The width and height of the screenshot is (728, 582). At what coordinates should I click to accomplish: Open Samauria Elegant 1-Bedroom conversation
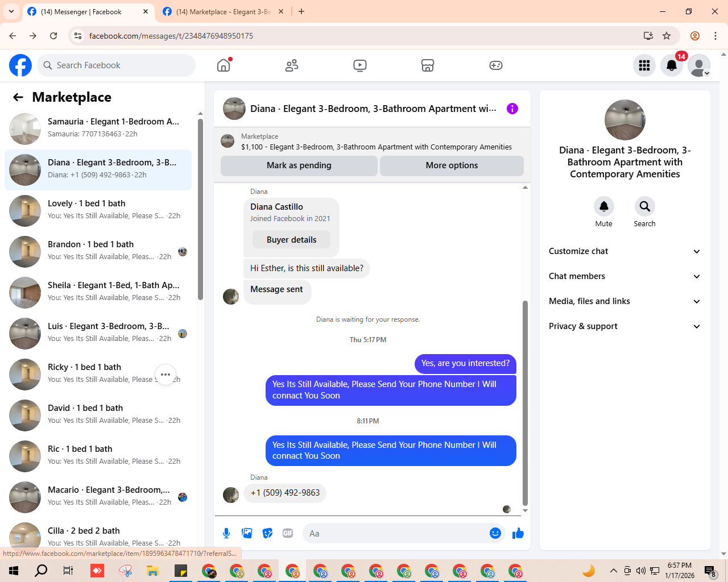tap(98, 129)
